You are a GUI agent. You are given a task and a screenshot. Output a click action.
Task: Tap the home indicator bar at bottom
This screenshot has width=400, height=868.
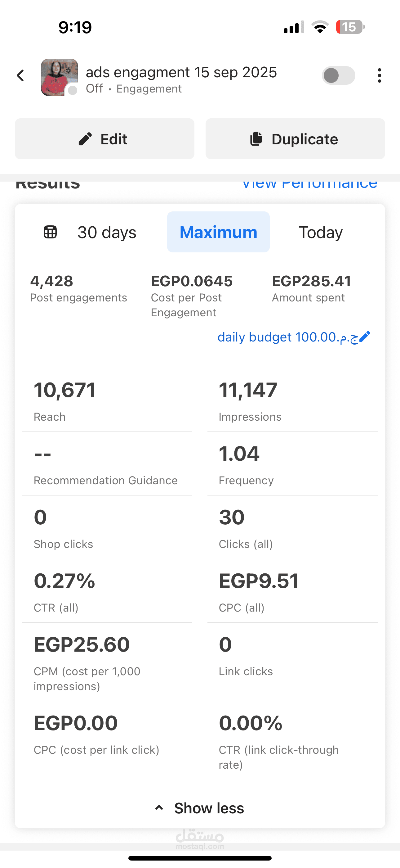tap(200, 858)
